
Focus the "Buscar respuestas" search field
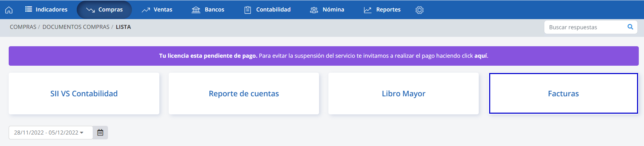tap(585, 27)
